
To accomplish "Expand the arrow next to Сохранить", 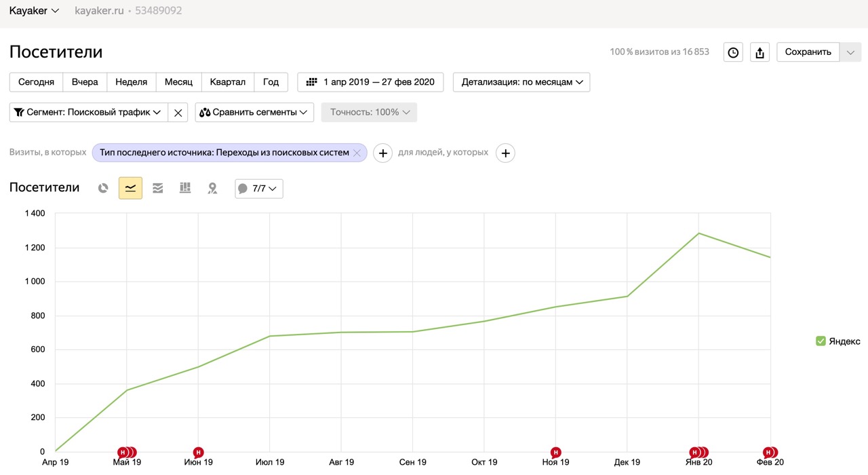I will pos(850,52).
